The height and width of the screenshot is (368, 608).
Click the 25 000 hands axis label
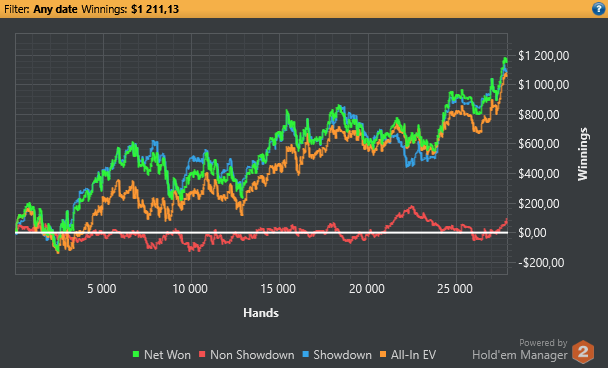pyautogui.click(x=455, y=289)
